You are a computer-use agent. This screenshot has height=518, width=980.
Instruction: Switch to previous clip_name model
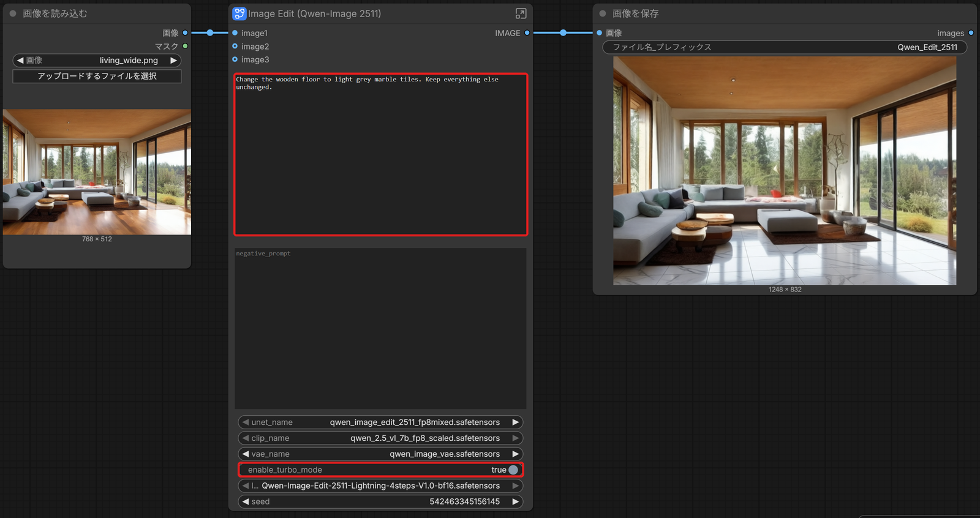point(246,438)
